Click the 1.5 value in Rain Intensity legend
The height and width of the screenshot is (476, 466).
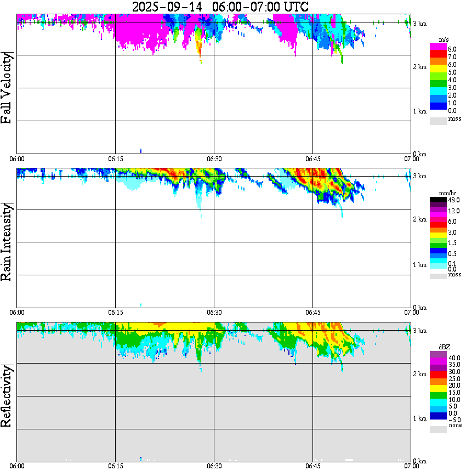tap(452, 242)
